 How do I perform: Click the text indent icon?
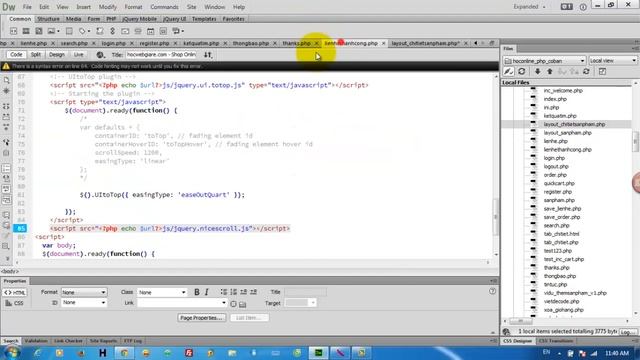(253, 292)
